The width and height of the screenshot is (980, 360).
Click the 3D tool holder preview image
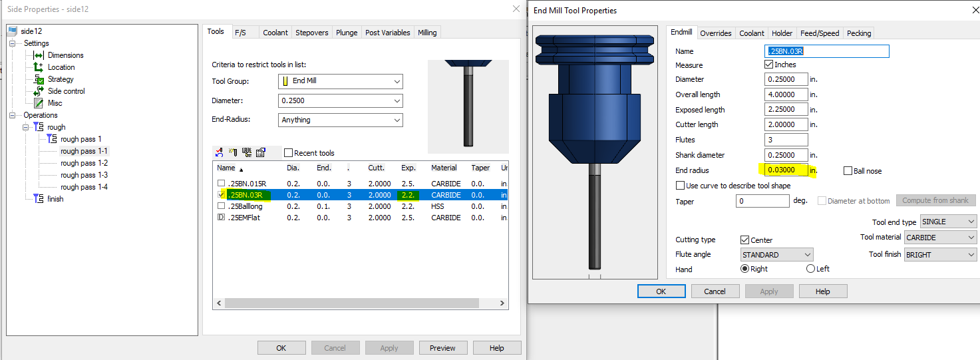tap(594, 152)
